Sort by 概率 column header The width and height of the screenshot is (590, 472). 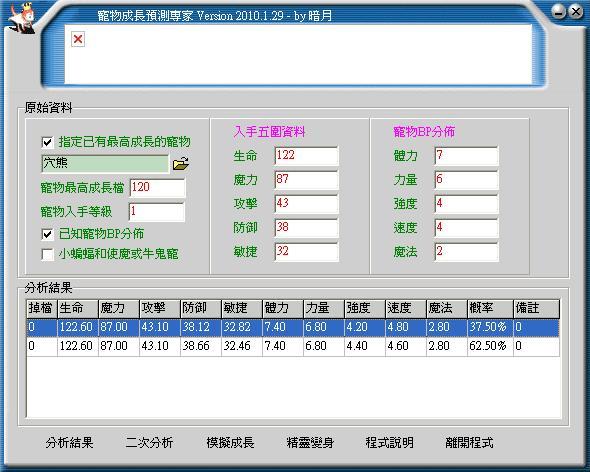coord(490,308)
